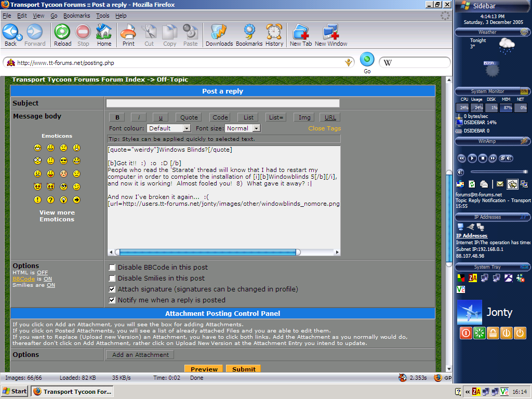Uncheck Notify me when a reply is posted
Image resolution: width=532 pixels, height=399 pixels.
click(x=112, y=300)
